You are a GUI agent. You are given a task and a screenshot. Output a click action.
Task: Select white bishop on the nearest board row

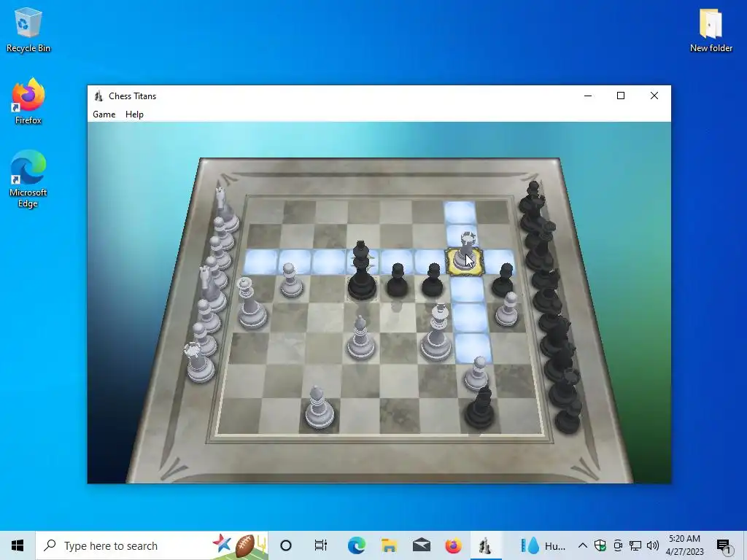click(x=319, y=408)
